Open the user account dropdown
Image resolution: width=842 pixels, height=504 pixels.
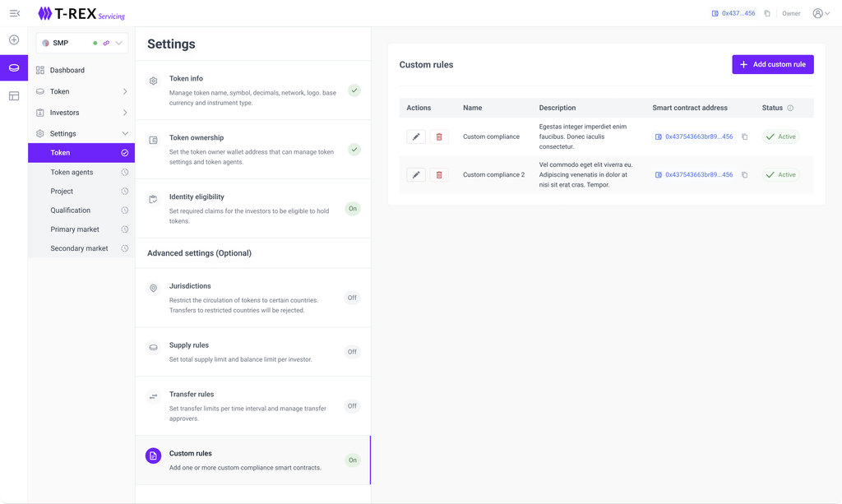[821, 13]
